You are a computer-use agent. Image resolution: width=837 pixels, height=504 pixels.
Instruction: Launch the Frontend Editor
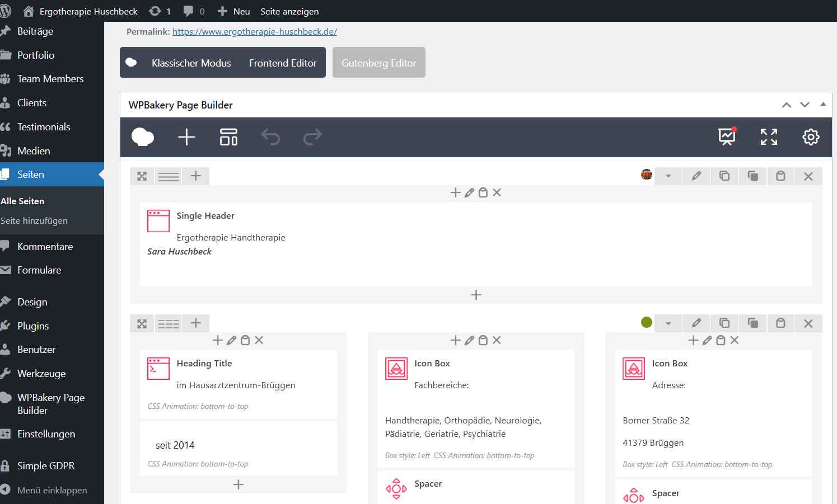click(283, 63)
